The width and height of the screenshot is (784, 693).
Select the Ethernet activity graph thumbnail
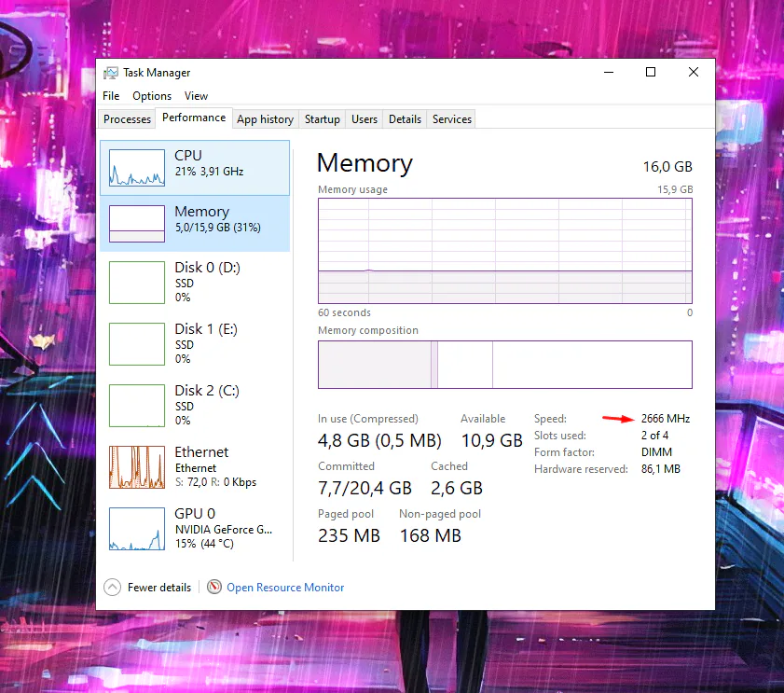pyautogui.click(x=137, y=467)
